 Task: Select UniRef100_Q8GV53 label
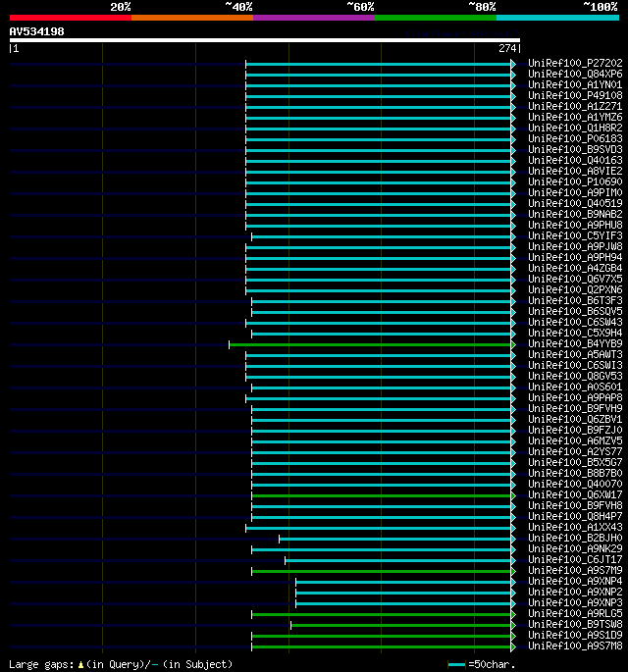575,376
